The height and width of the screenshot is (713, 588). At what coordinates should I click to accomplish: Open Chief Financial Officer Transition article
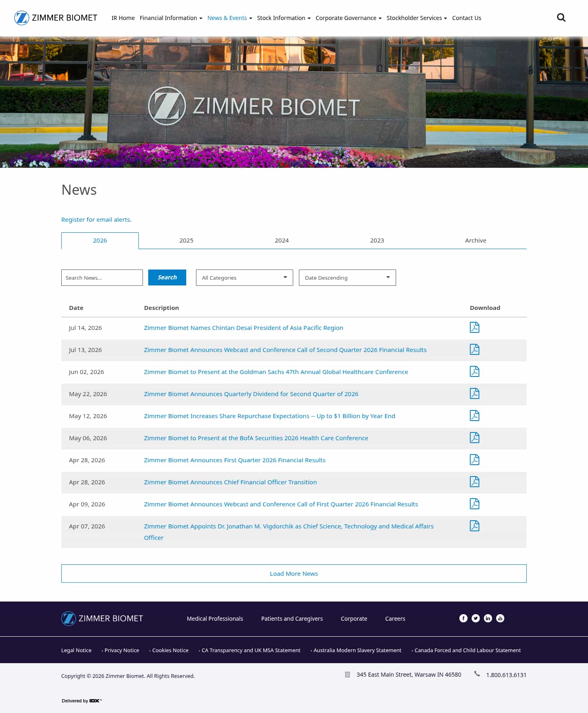coord(230,482)
